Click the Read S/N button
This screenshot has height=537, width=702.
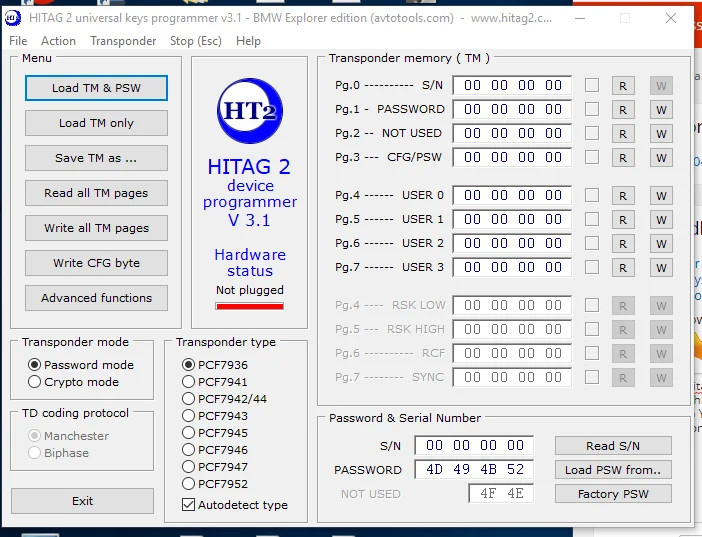click(613, 446)
